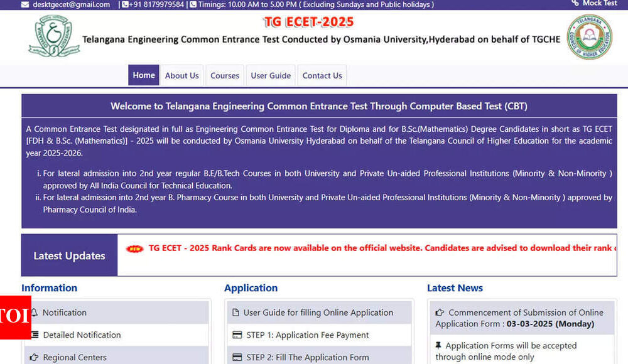Click the hand icon beside Commencement of Submission
Screen dimensions: 628x364
440,313
